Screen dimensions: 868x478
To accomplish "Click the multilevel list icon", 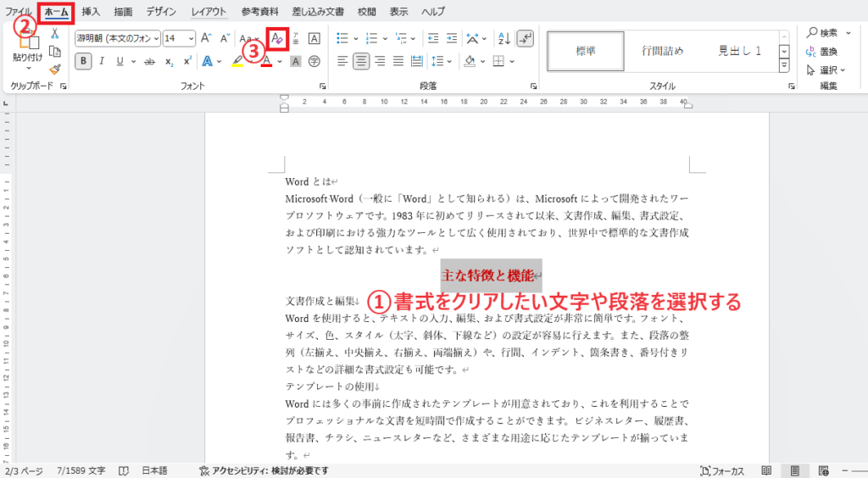I will click(401, 38).
